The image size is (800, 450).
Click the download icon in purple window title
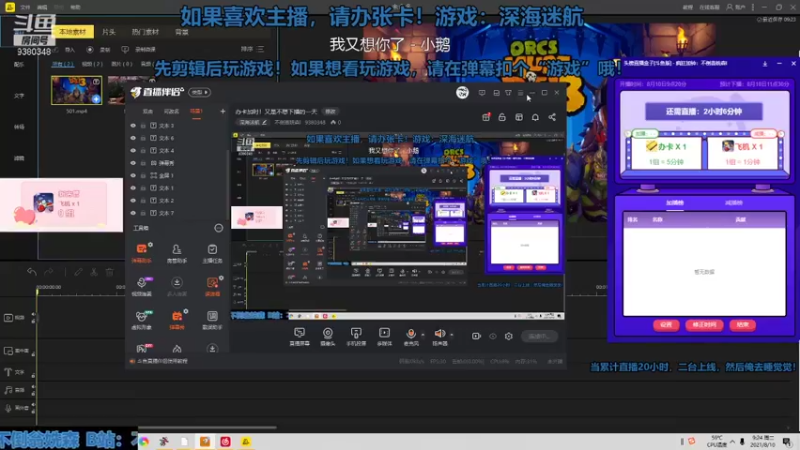pyautogui.click(x=764, y=64)
